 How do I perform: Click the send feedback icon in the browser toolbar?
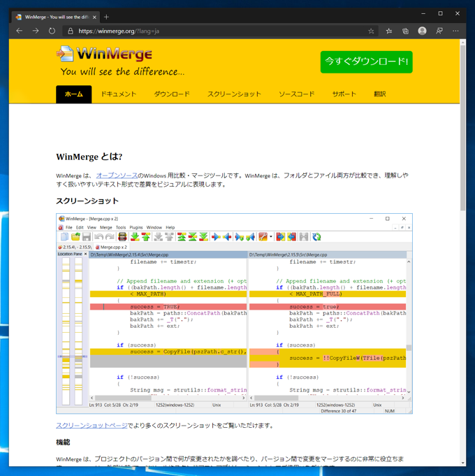pyautogui.click(x=439, y=31)
